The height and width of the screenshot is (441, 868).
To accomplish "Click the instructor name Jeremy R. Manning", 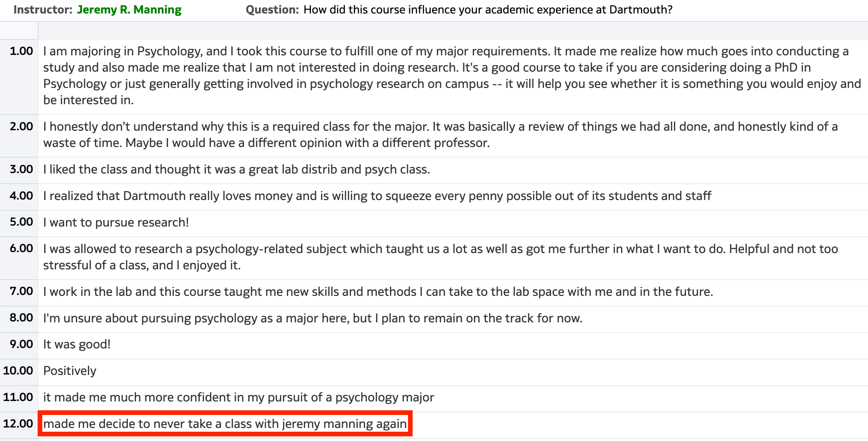I will pos(129,10).
